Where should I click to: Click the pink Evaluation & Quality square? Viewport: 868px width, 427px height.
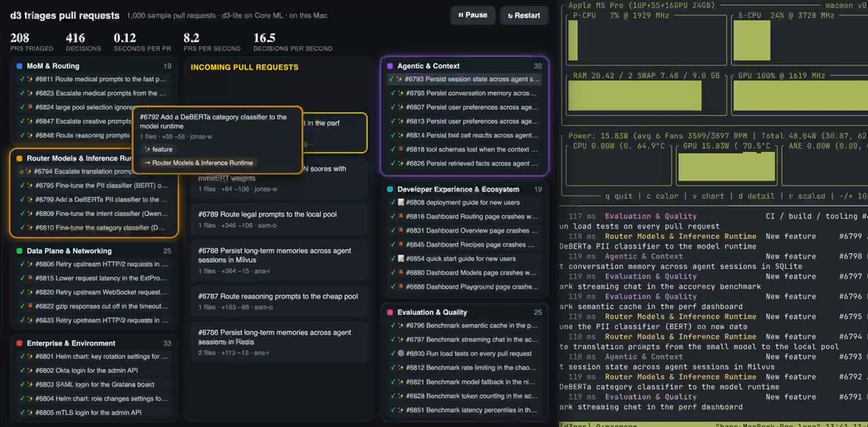(x=390, y=312)
